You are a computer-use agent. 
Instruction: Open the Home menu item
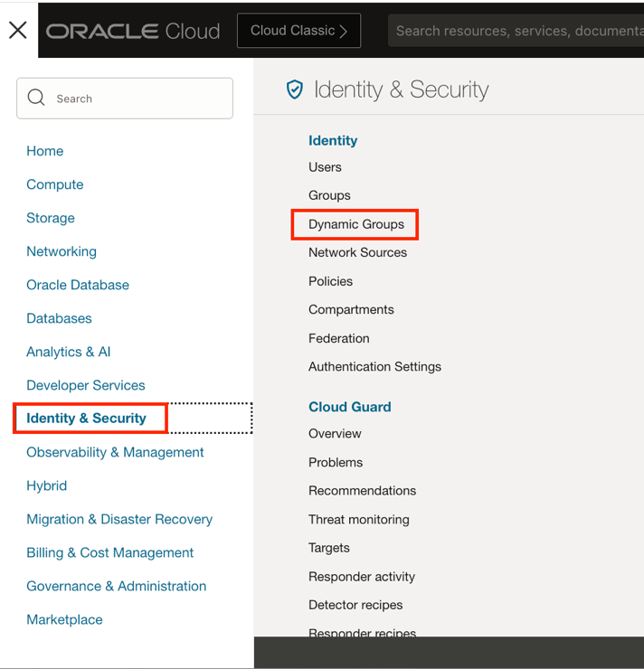pyautogui.click(x=45, y=151)
